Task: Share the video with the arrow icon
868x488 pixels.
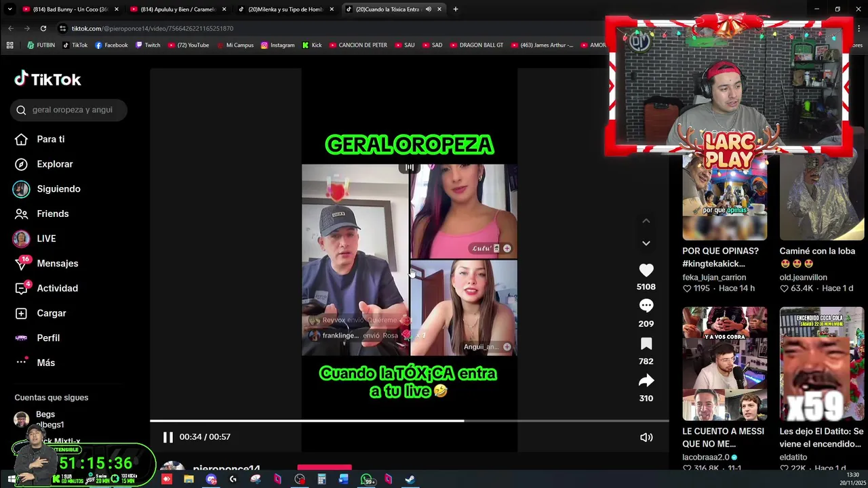Action: pyautogui.click(x=646, y=380)
